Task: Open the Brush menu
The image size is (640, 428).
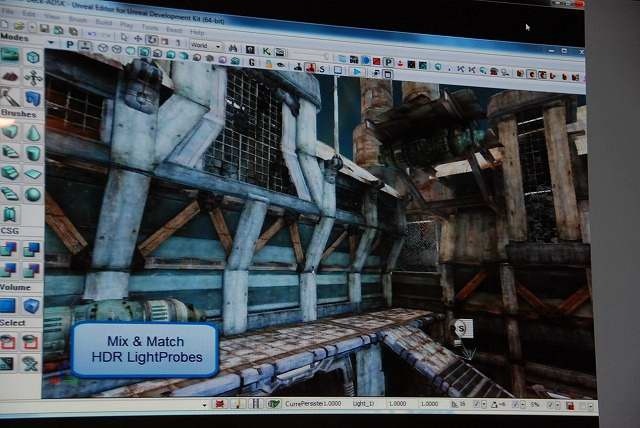Action: (x=78, y=20)
